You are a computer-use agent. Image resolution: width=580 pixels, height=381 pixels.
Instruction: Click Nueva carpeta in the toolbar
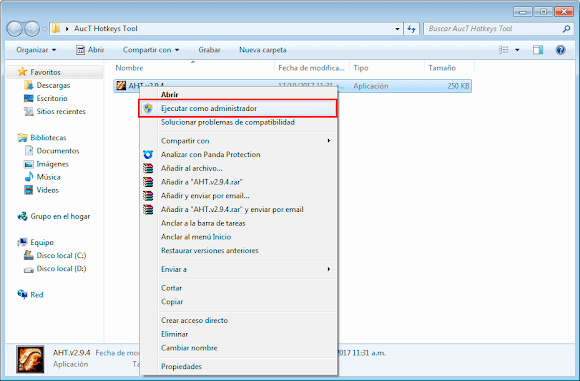263,50
